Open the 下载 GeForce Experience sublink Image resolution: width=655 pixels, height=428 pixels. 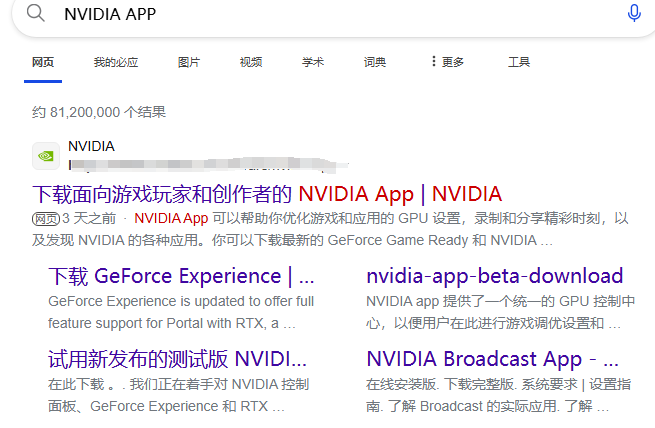coord(181,276)
